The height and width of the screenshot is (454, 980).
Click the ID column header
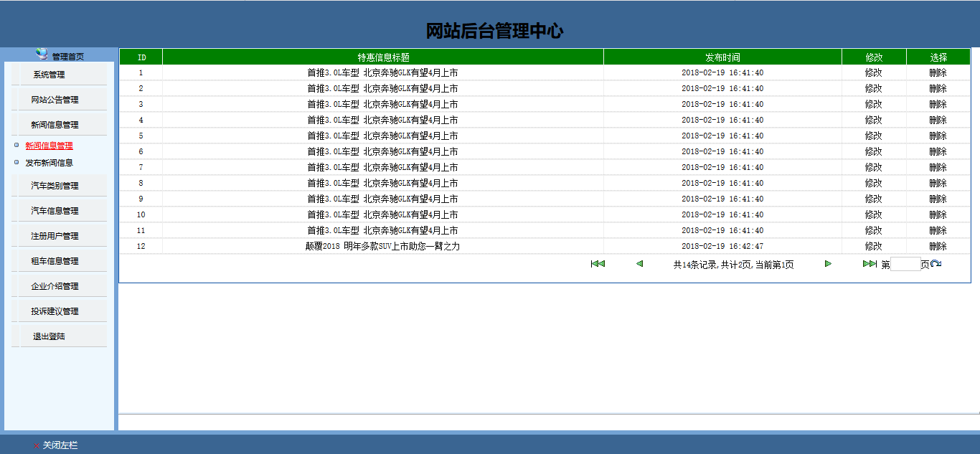tap(141, 57)
